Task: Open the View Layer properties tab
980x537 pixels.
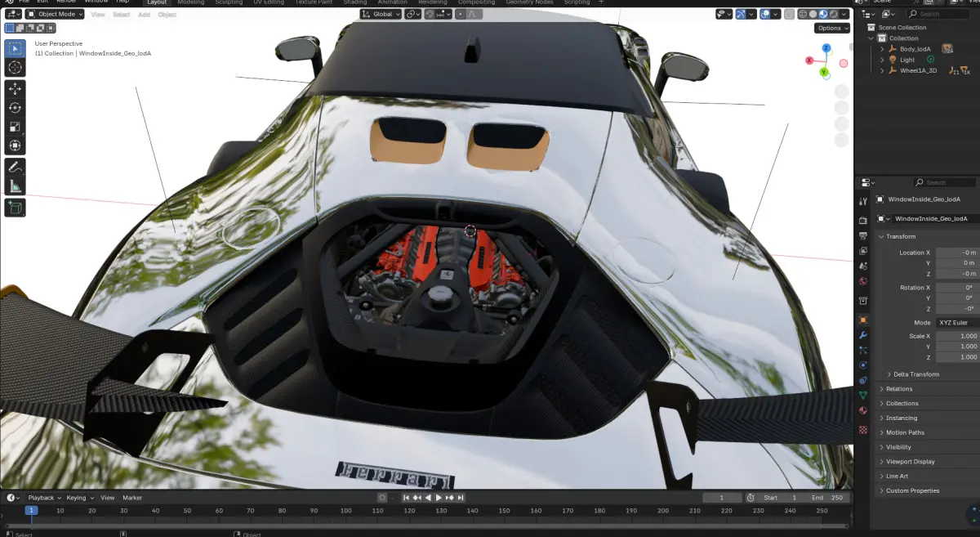Action: (x=863, y=251)
